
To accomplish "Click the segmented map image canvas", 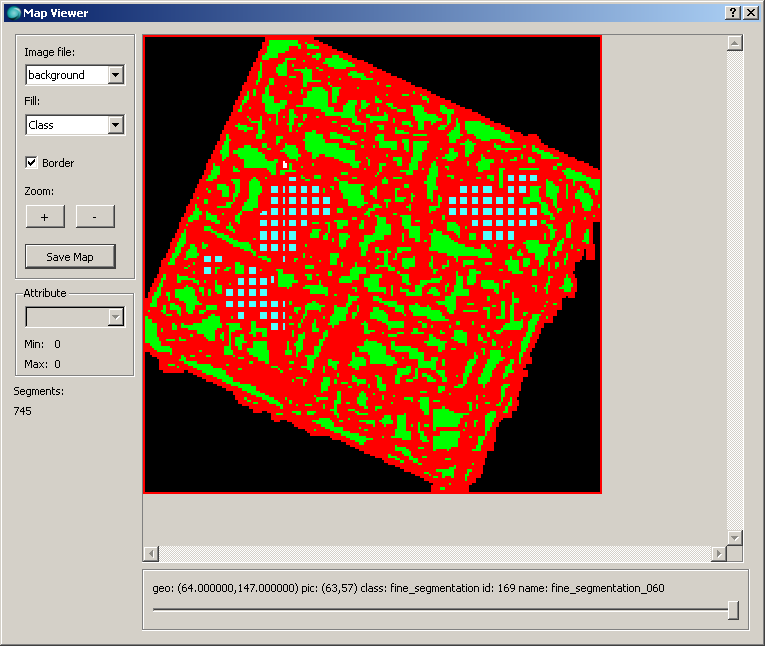I will coord(372,265).
